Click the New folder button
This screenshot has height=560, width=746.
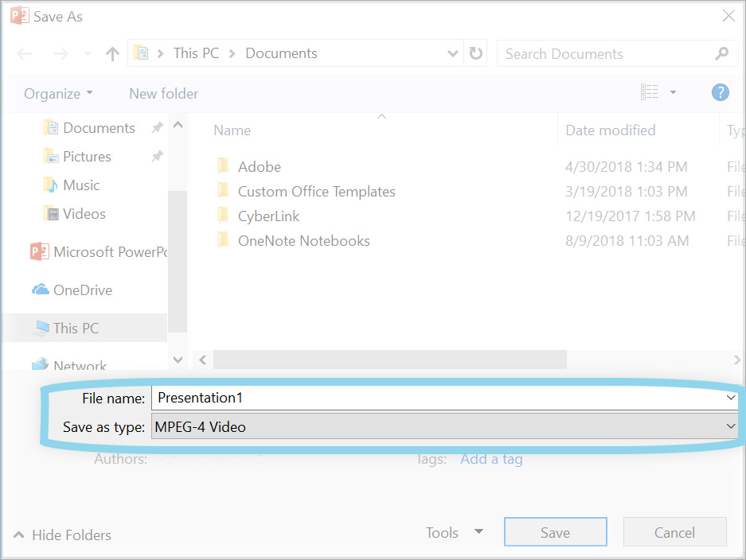163,94
